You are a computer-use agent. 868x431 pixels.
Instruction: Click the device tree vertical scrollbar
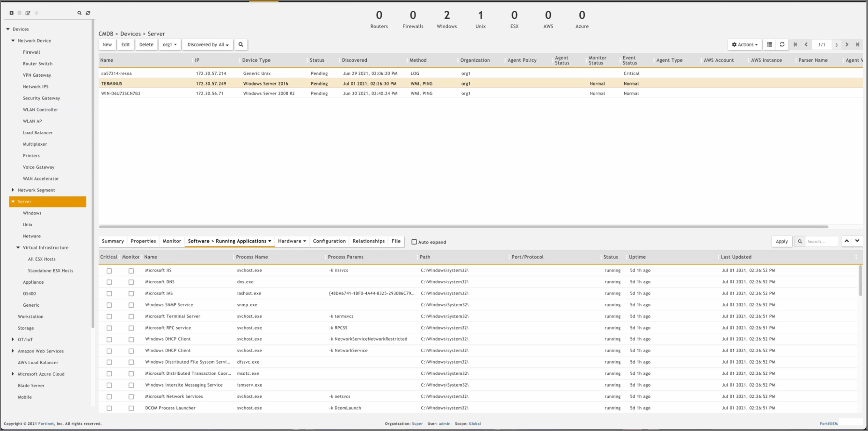93,173
